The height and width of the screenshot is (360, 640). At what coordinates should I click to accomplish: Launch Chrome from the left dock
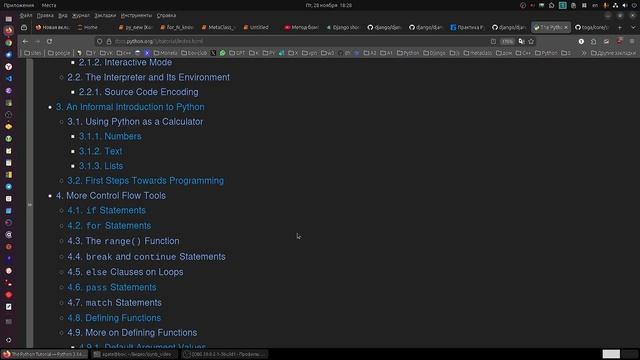tap(9, 42)
